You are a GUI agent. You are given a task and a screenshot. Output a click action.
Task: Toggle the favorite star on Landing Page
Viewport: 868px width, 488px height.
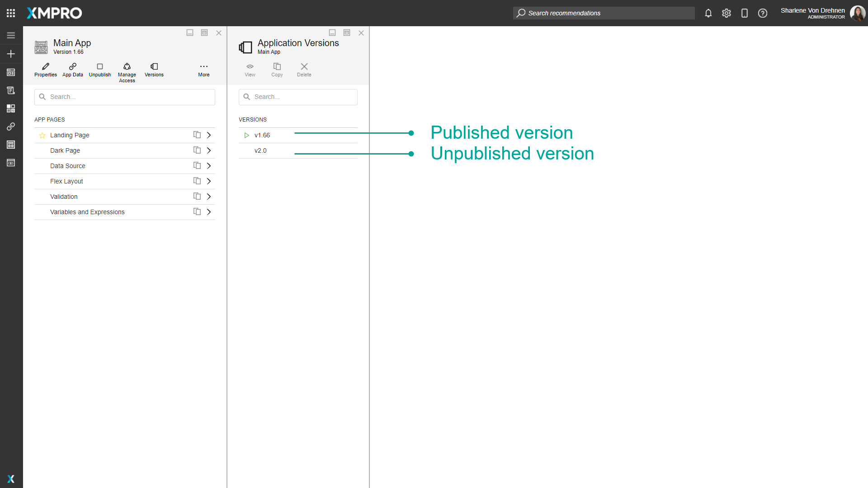[x=42, y=135]
